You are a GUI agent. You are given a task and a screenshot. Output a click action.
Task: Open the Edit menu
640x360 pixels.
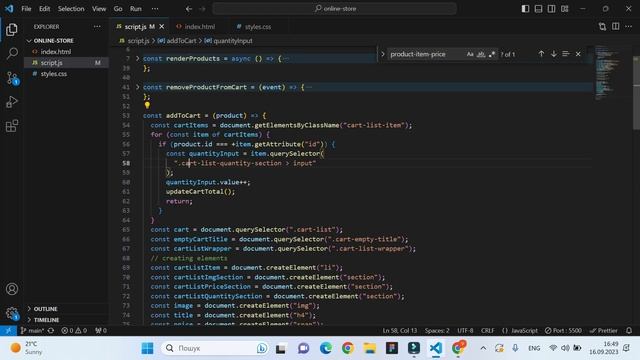click(x=44, y=9)
